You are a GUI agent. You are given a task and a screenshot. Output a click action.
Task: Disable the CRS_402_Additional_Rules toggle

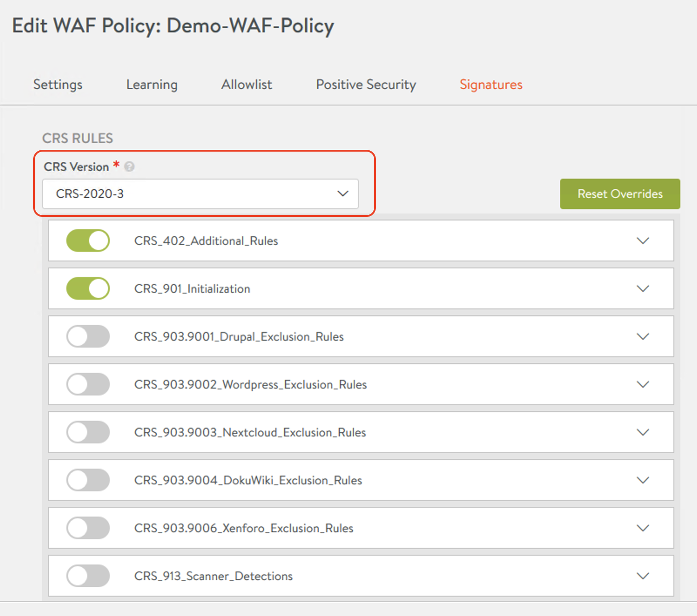point(88,240)
